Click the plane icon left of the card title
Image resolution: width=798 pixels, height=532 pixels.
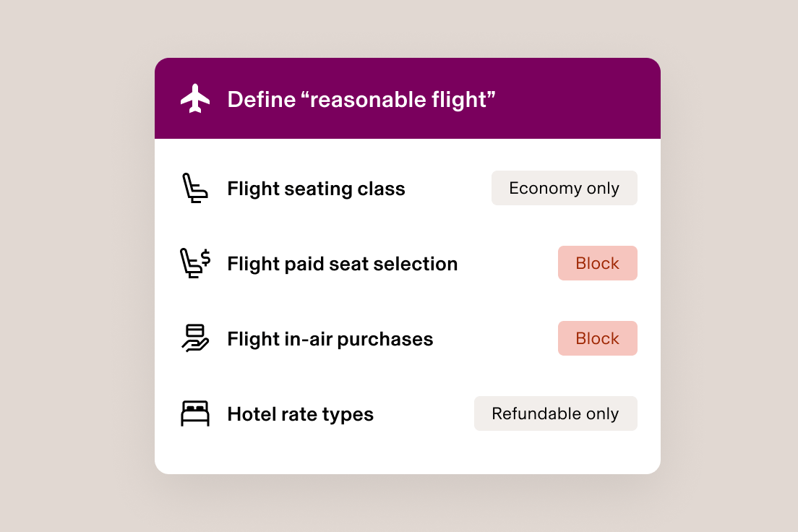pyautogui.click(x=194, y=97)
